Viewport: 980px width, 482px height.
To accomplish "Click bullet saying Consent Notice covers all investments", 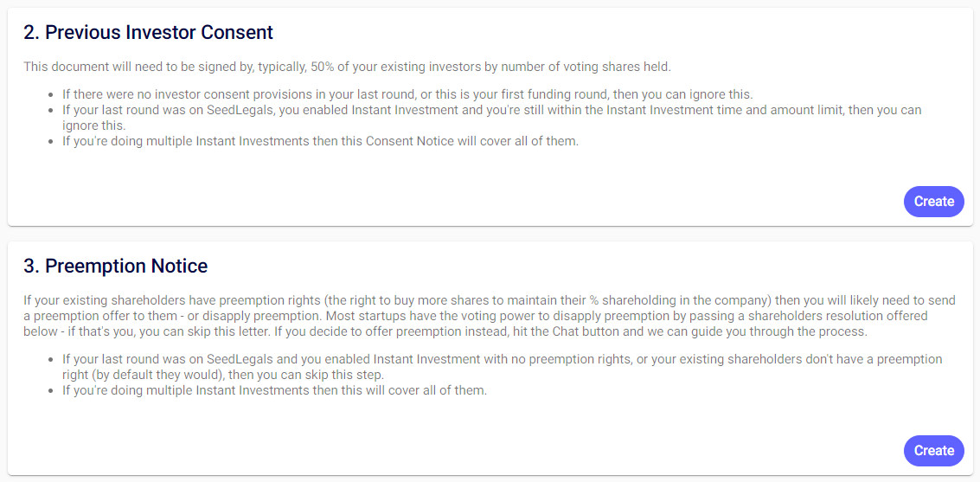I will point(320,141).
